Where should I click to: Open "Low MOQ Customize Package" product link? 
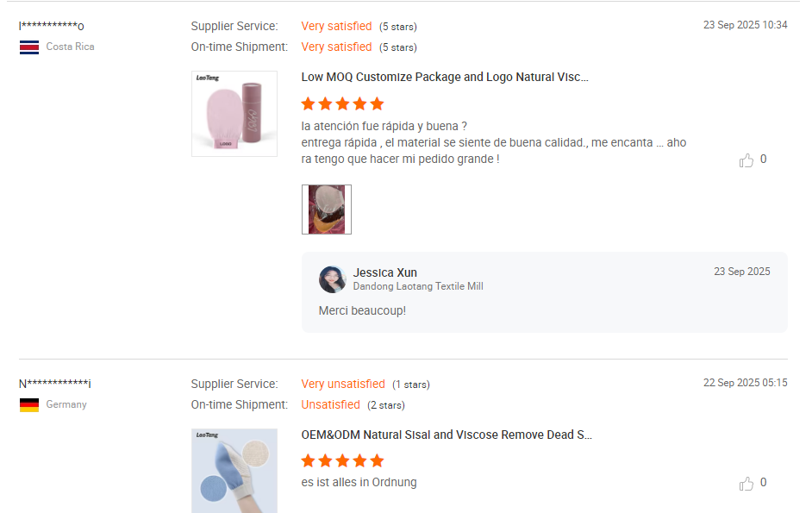(445, 77)
